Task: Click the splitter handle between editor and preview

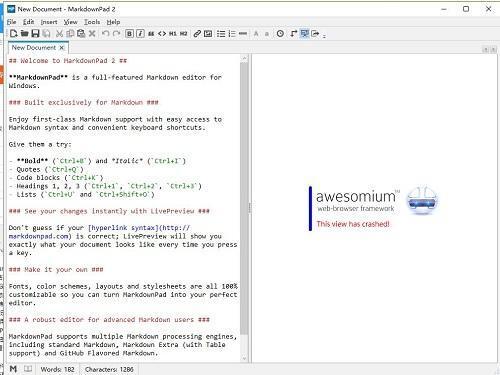Action: (x=250, y=208)
